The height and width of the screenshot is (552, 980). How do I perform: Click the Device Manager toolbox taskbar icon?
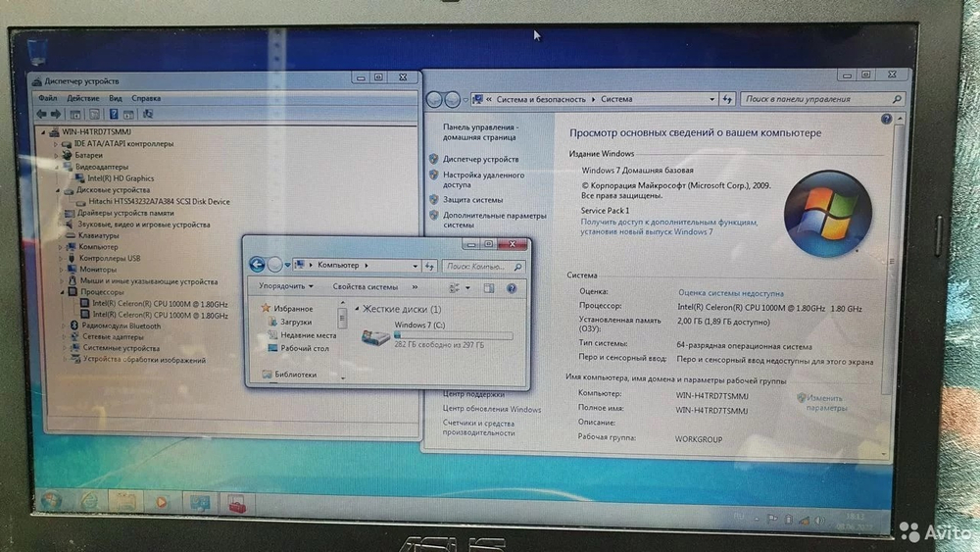point(237,503)
